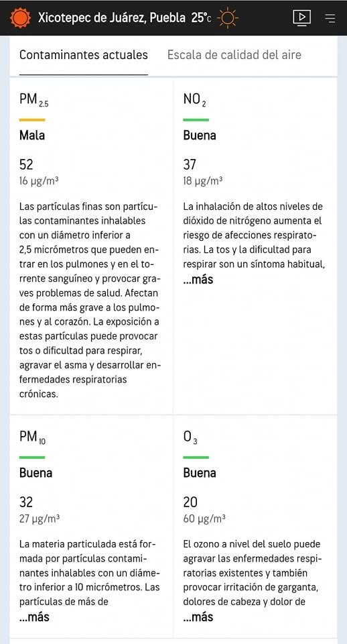Open the hamburger menu icon

tap(330, 18)
